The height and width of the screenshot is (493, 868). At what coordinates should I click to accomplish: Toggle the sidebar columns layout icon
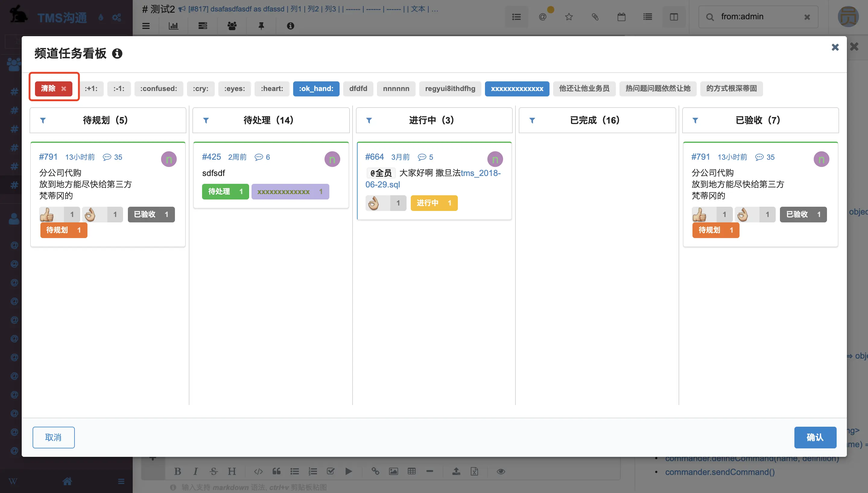click(674, 17)
